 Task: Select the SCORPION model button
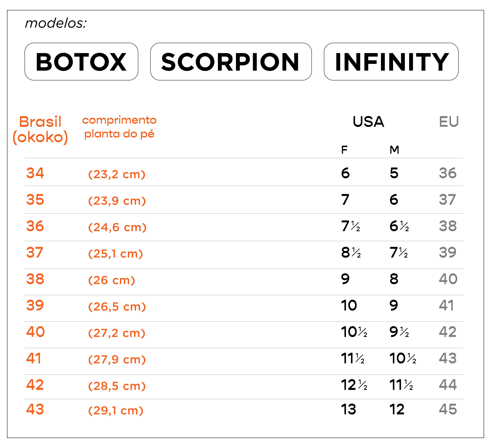coord(231,62)
